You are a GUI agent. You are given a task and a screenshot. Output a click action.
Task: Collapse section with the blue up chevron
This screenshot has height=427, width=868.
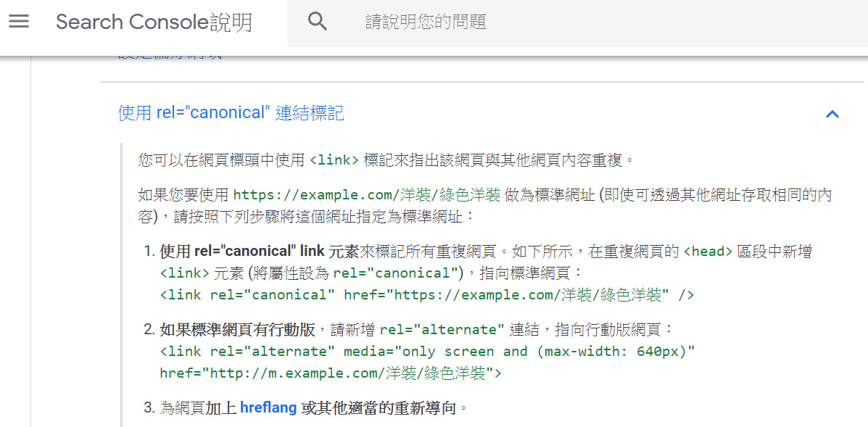pyautogui.click(x=832, y=114)
